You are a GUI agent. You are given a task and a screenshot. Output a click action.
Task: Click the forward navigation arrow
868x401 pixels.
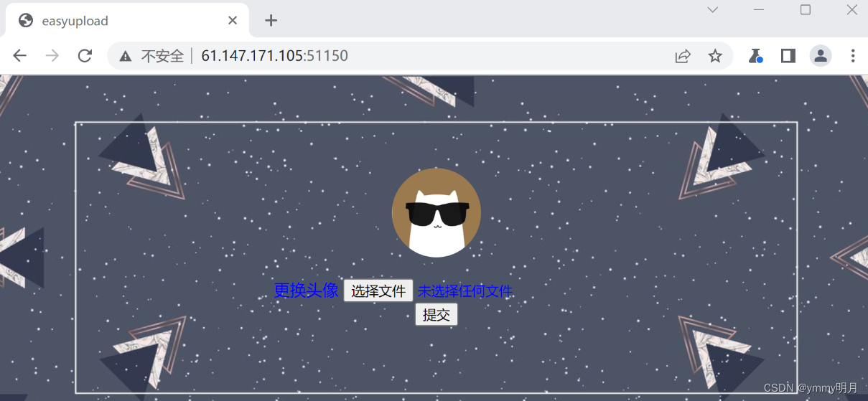[52, 56]
